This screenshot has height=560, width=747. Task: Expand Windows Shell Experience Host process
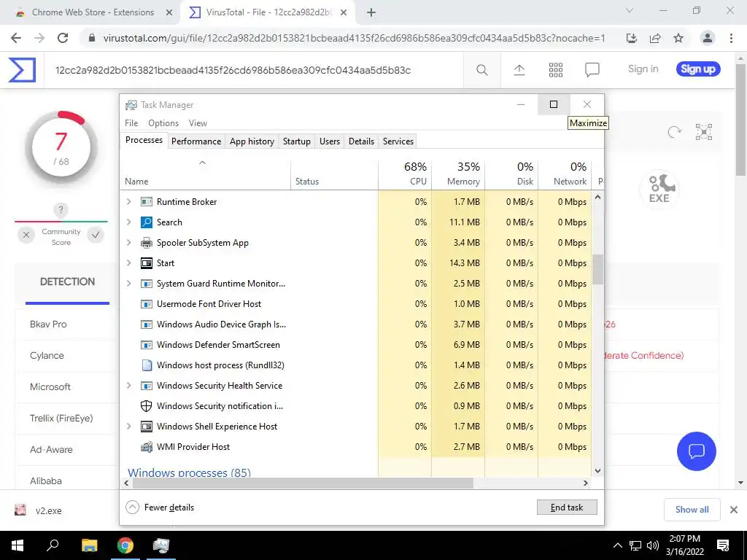(x=128, y=426)
